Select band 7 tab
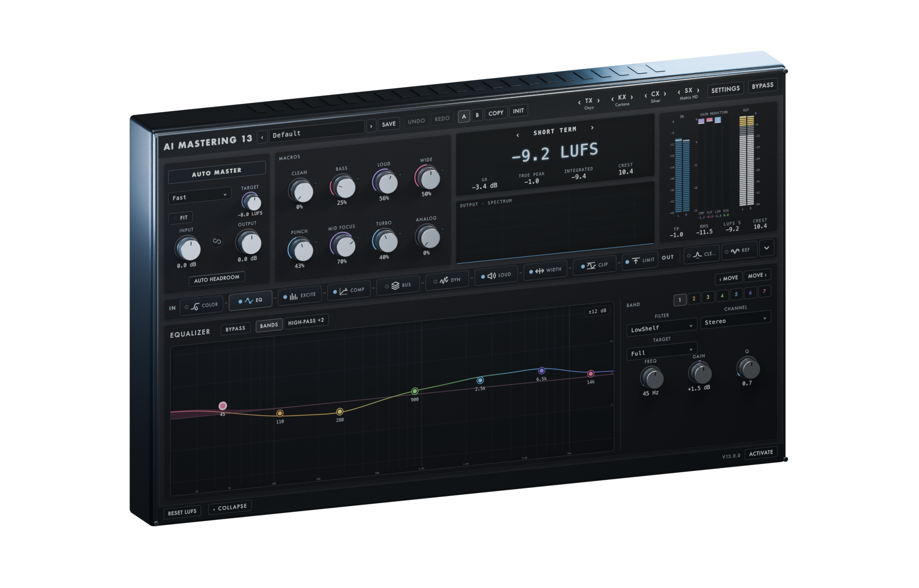Screen dimensions: 919x588 (764, 291)
